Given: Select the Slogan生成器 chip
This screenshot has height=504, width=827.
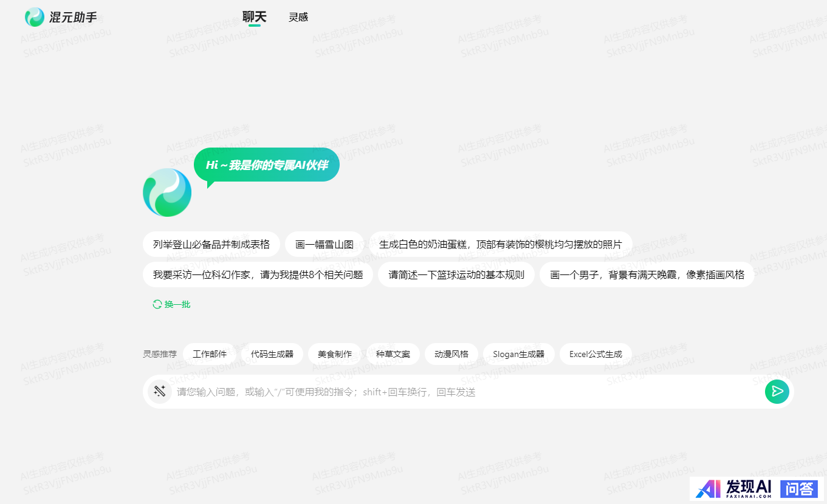Looking at the screenshot, I should pyautogui.click(x=518, y=354).
